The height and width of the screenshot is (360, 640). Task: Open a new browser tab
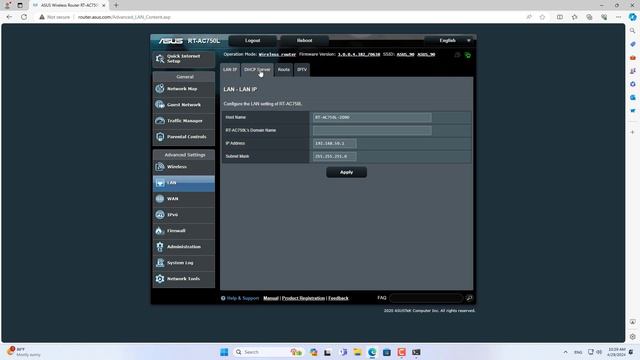coord(116,5)
